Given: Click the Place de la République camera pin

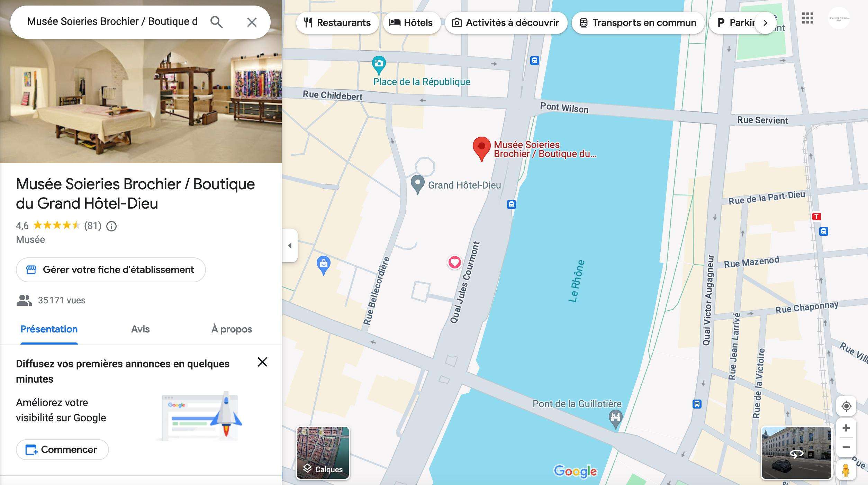Looking at the screenshot, I should pyautogui.click(x=379, y=65).
